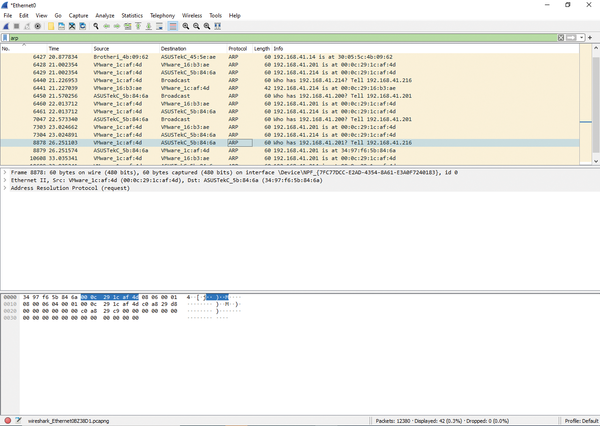Click the packet list scroll up arrow
The width and height of the screenshot is (600, 426).
pyautogui.click(x=596, y=48)
